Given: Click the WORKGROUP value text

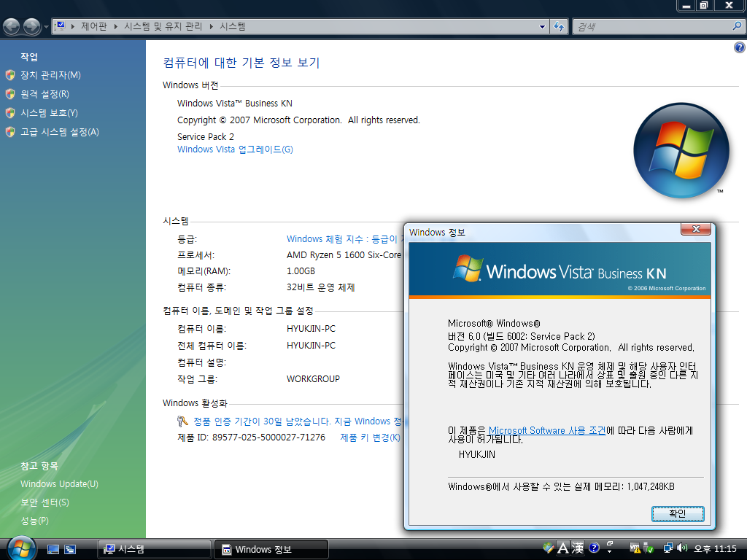Looking at the screenshot, I should [x=313, y=379].
